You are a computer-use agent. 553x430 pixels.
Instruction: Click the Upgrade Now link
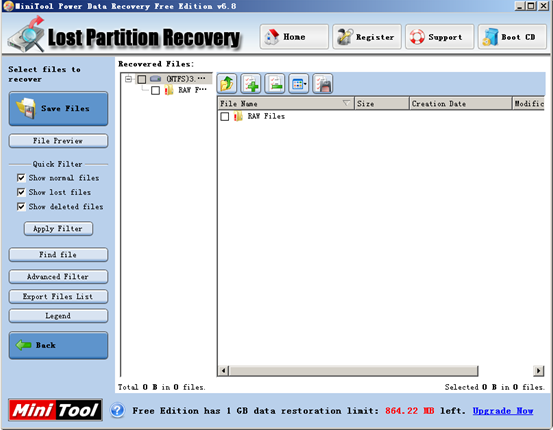coord(503,411)
